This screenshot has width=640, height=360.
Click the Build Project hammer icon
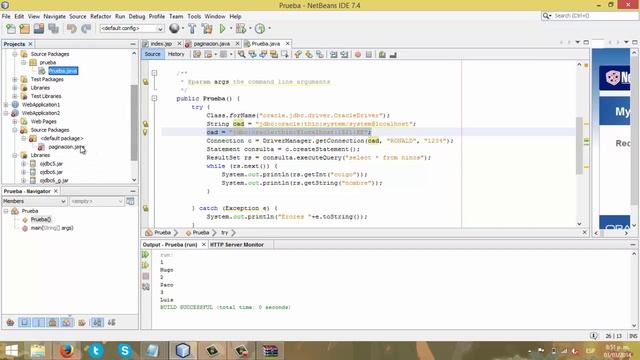pyautogui.click(x=192, y=29)
